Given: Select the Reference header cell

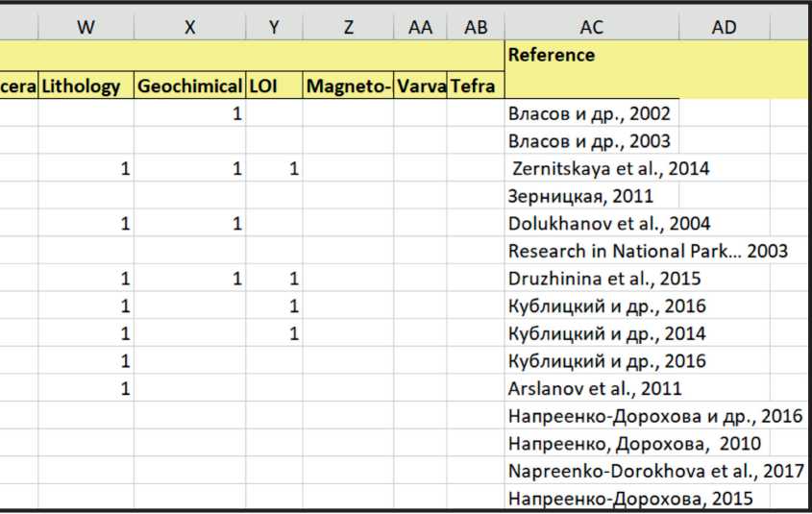Looking at the screenshot, I should point(552,55).
